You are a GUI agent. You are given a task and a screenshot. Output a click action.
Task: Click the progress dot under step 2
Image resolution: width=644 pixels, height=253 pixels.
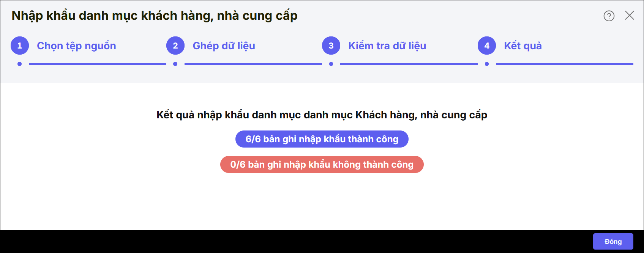click(175, 64)
